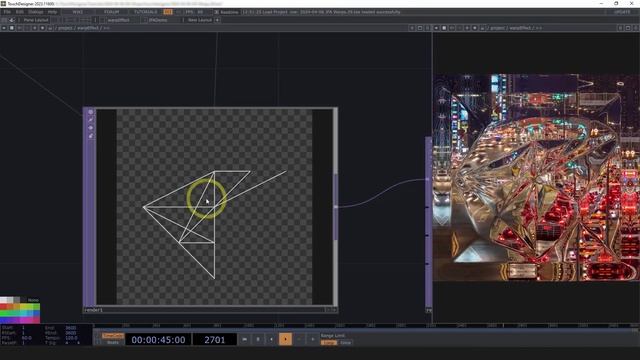Click the UPDATE button

[x=622, y=12]
